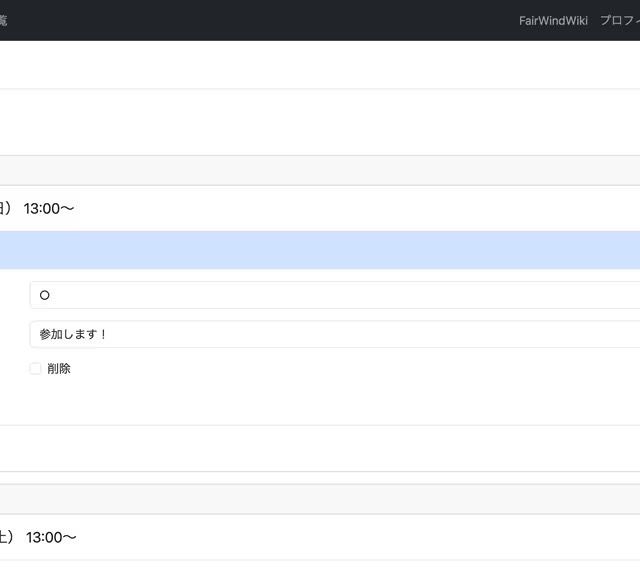The height and width of the screenshot is (576, 640).
Task: Click the ○ symbol inside the attendance field
Action: pyautogui.click(x=44, y=295)
